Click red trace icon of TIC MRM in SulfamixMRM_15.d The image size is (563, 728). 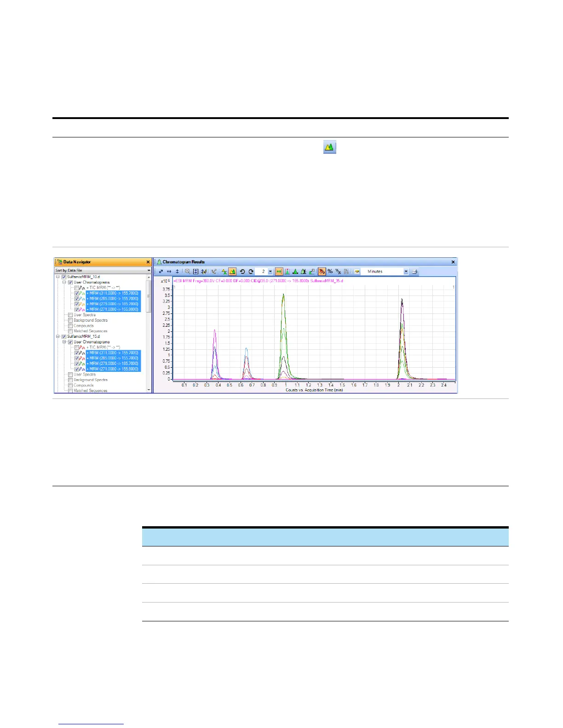click(x=82, y=347)
